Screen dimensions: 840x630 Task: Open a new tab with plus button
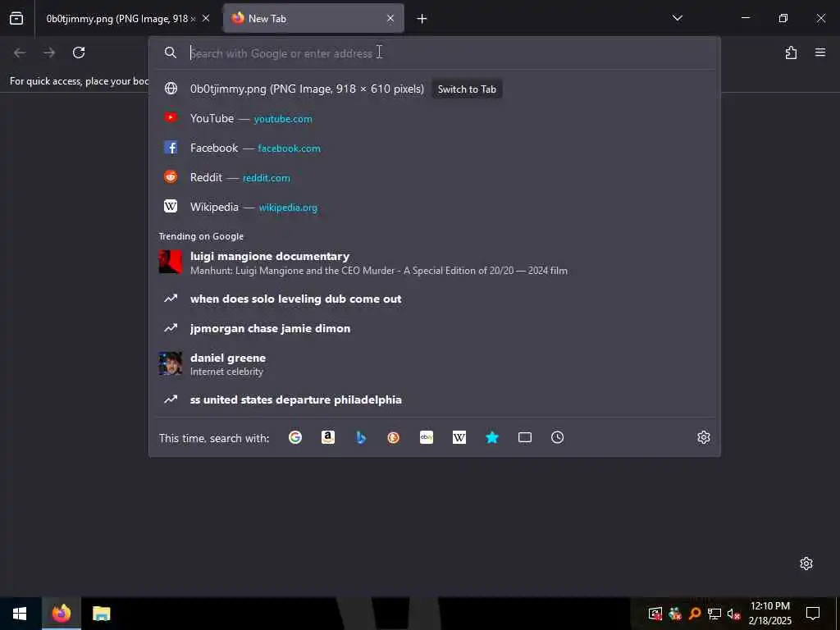422,19
